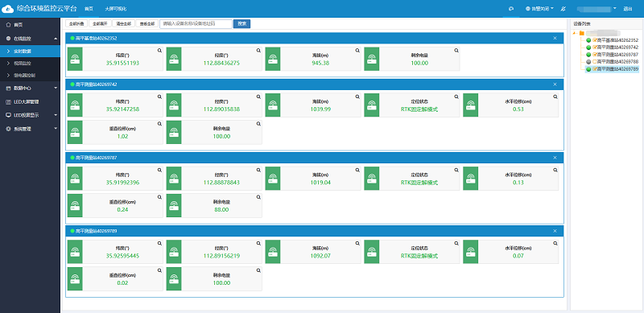The width and height of the screenshot is (644, 313).
Task: Select 视频监控 in the sidebar
Action: [x=30, y=64]
